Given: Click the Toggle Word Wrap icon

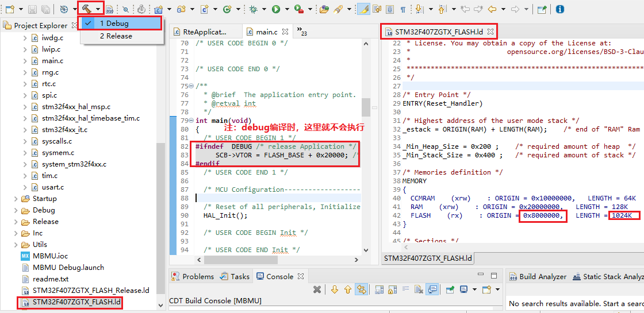Looking at the screenshot, I should coord(377,9).
